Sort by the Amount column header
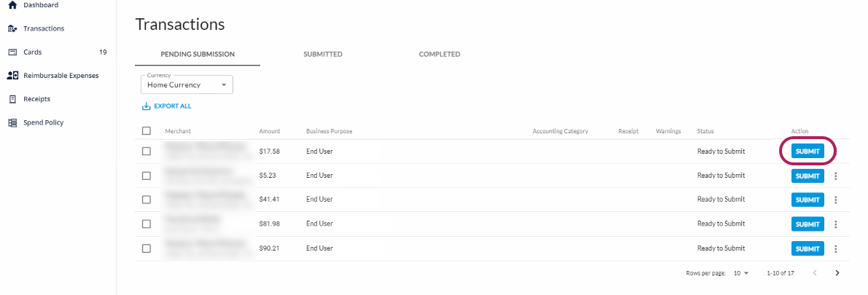 click(x=270, y=131)
